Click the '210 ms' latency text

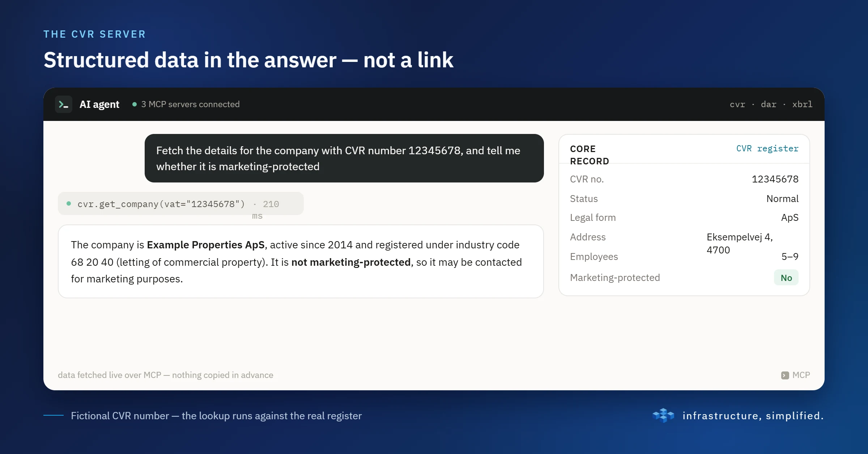tap(265, 210)
